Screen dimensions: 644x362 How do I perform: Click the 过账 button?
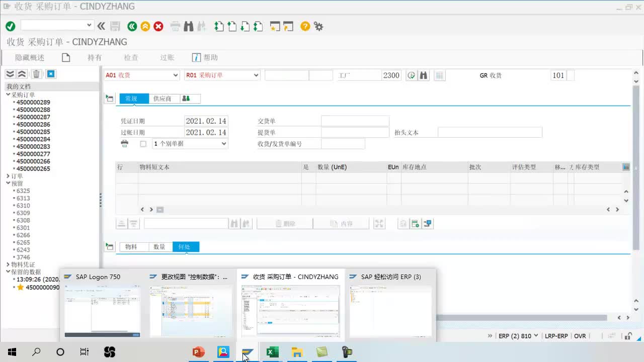[x=167, y=57]
